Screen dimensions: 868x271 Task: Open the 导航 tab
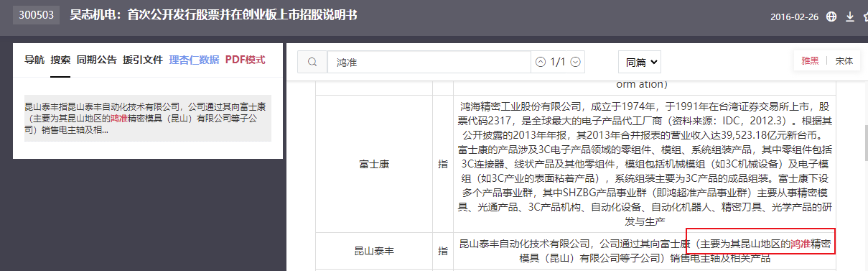click(34, 60)
